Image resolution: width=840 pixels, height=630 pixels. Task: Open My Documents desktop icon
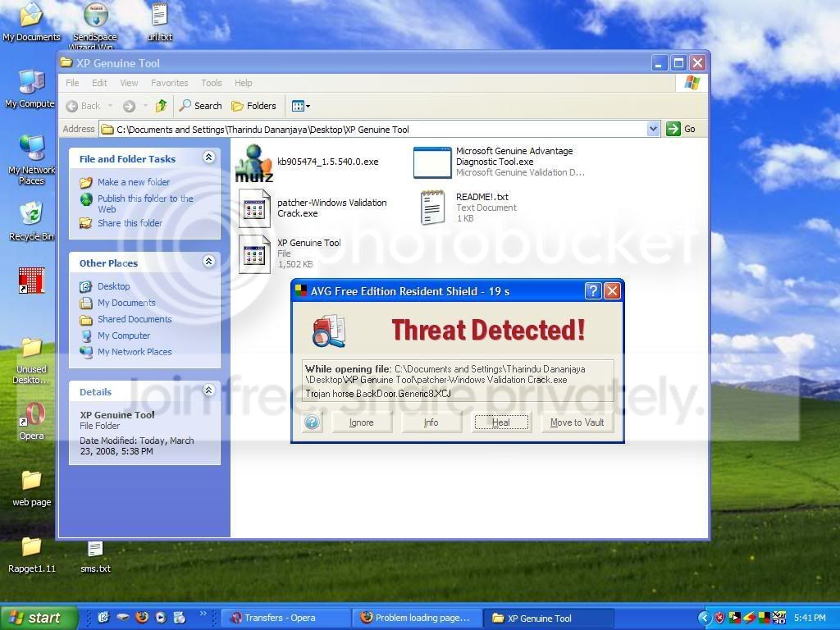tap(31, 15)
